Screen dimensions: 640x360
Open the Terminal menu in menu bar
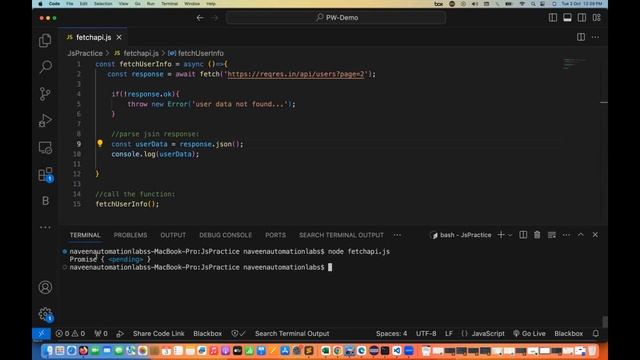(x=169, y=4)
